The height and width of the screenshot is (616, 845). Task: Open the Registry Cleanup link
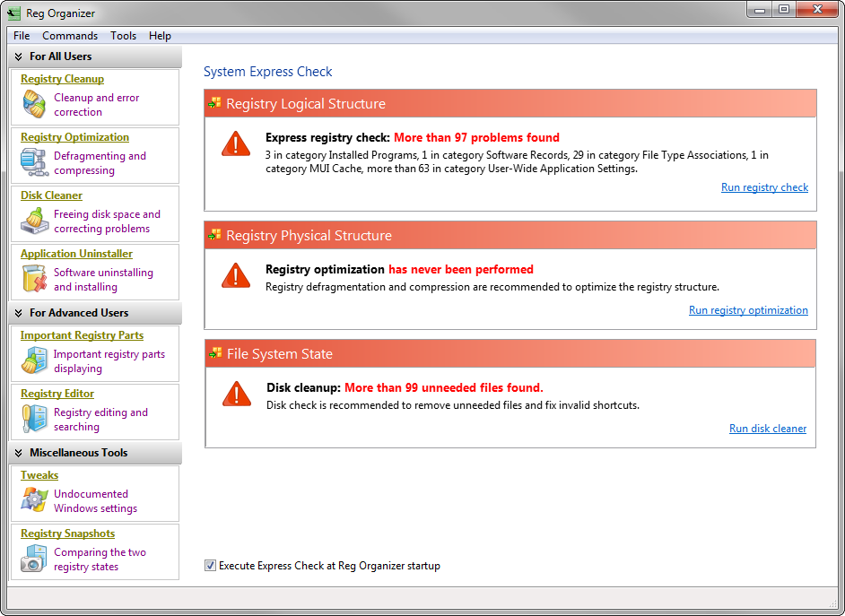(x=63, y=79)
